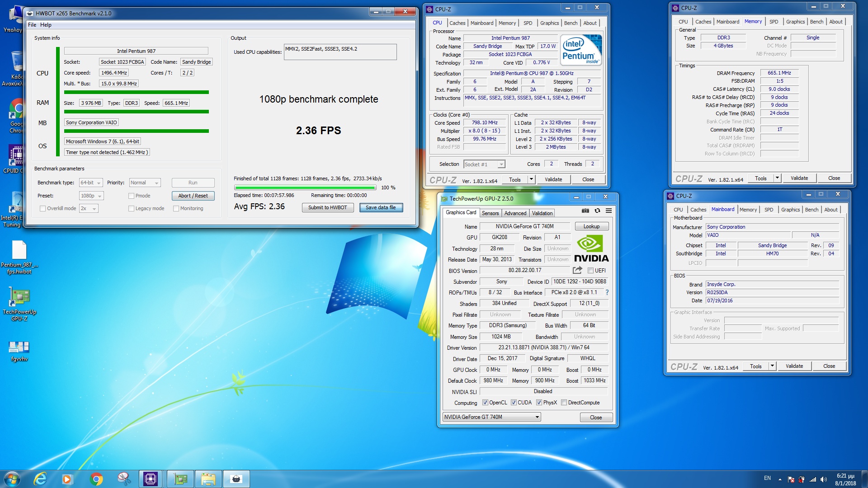Open the fgvhv desktop icon
Image resolution: width=868 pixels, height=488 pixels.
[19, 351]
